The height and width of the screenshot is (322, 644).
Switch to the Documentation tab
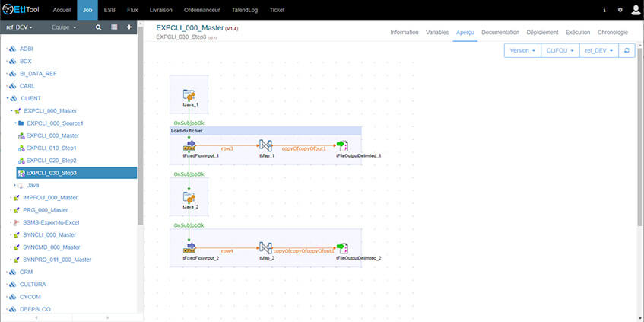click(500, 33)
